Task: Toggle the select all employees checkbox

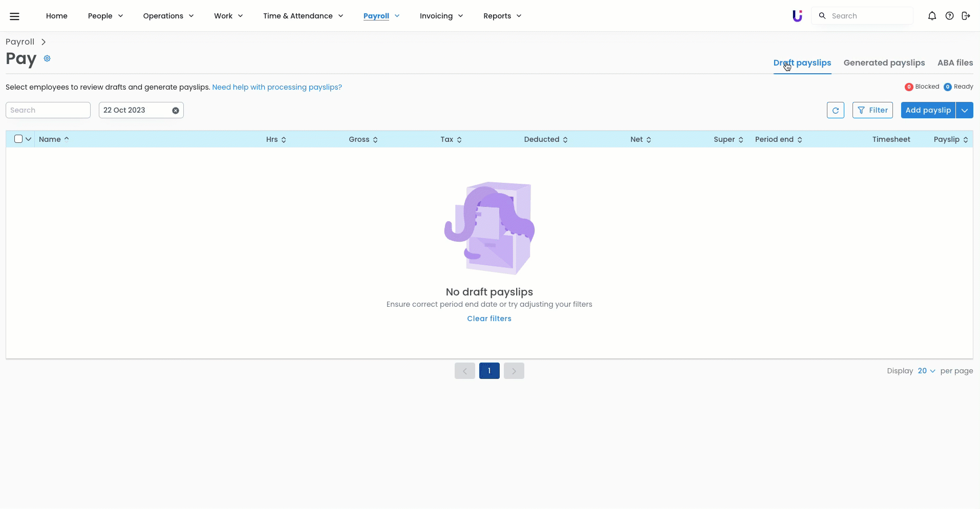Action: tap(18, 139)
